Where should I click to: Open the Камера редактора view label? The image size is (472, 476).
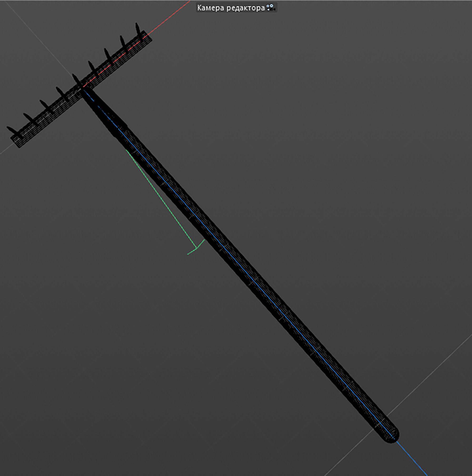pyautogui.click(x=231, y=8)
